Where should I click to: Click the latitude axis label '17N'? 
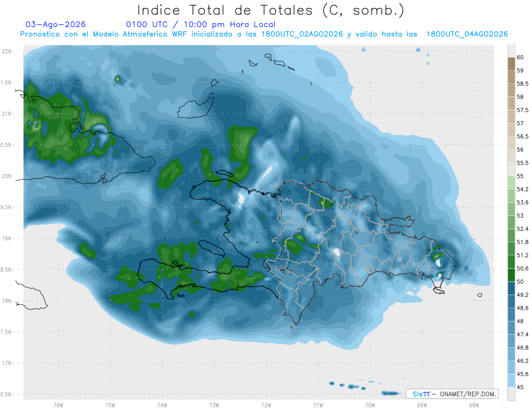point(7,364)
